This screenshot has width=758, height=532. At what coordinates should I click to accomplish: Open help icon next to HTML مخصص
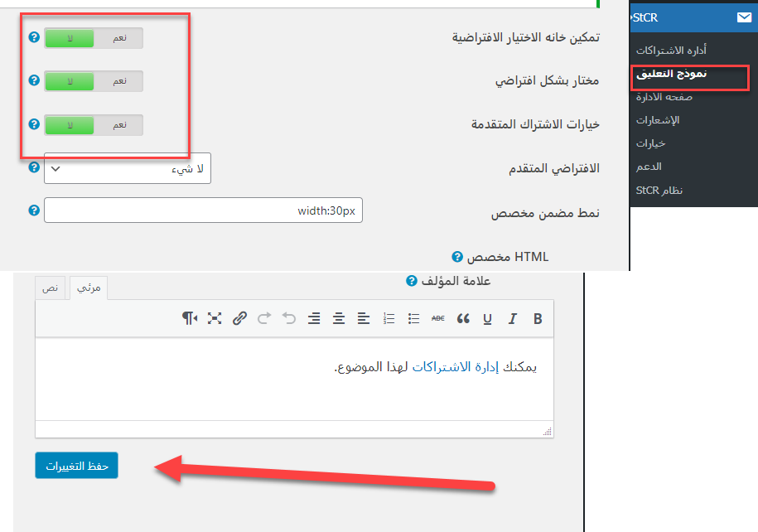point(457,257)
